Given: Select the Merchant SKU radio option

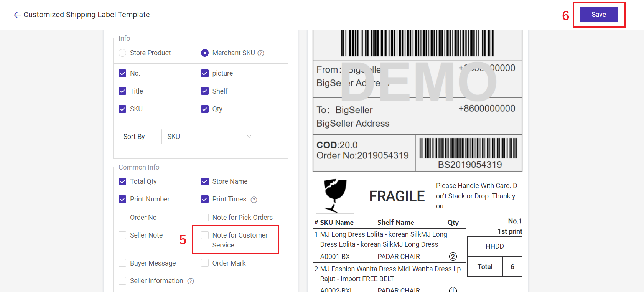Looking at the screenshot, I should pos(205,53).
